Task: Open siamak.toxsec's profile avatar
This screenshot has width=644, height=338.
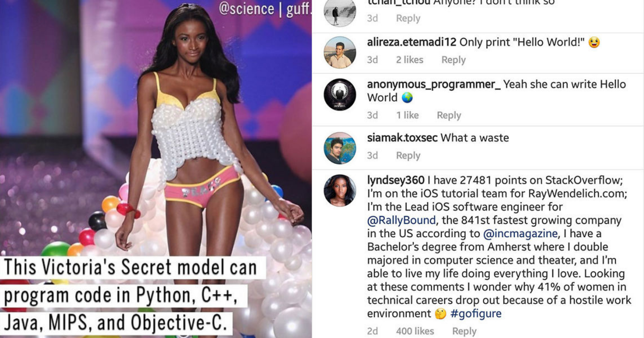Action: (x=340, y=148)
